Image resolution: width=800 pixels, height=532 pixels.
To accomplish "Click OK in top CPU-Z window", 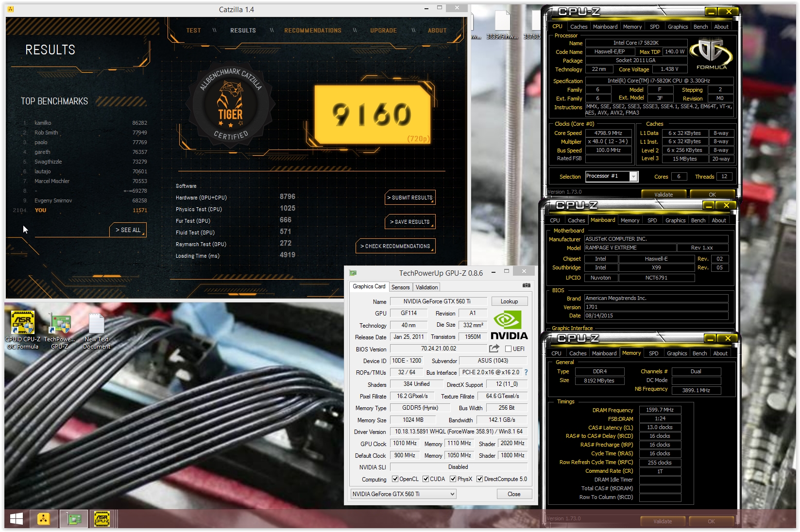I will click(712, 195).
